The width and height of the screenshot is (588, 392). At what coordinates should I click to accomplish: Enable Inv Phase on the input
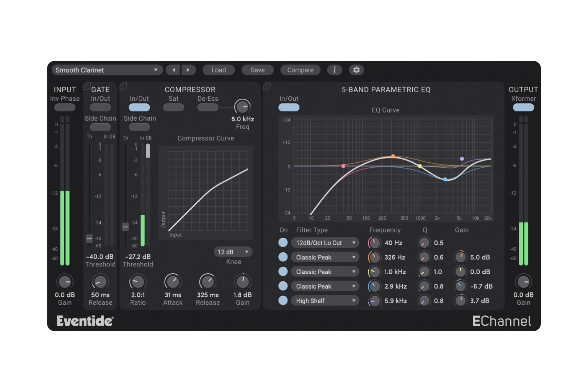pos(64,107)
